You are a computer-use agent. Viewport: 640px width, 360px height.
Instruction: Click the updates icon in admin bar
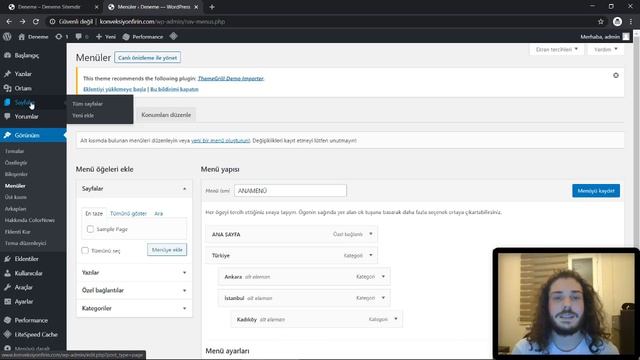pos(59,36)
